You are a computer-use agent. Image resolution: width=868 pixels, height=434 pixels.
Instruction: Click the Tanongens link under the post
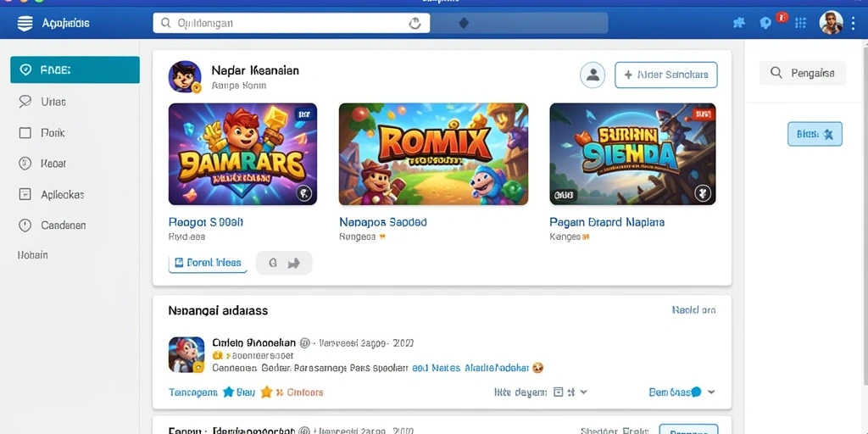192,392
